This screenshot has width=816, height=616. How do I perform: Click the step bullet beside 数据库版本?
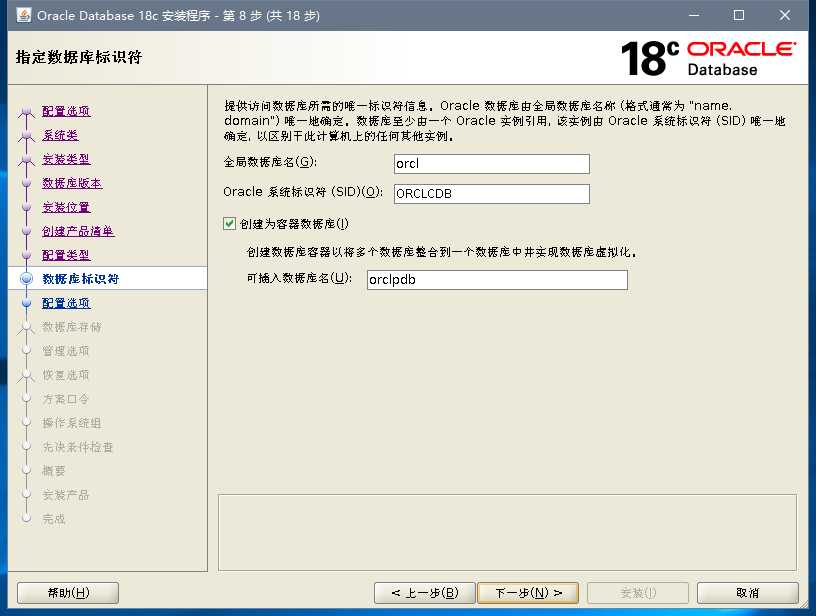point(26,183)
